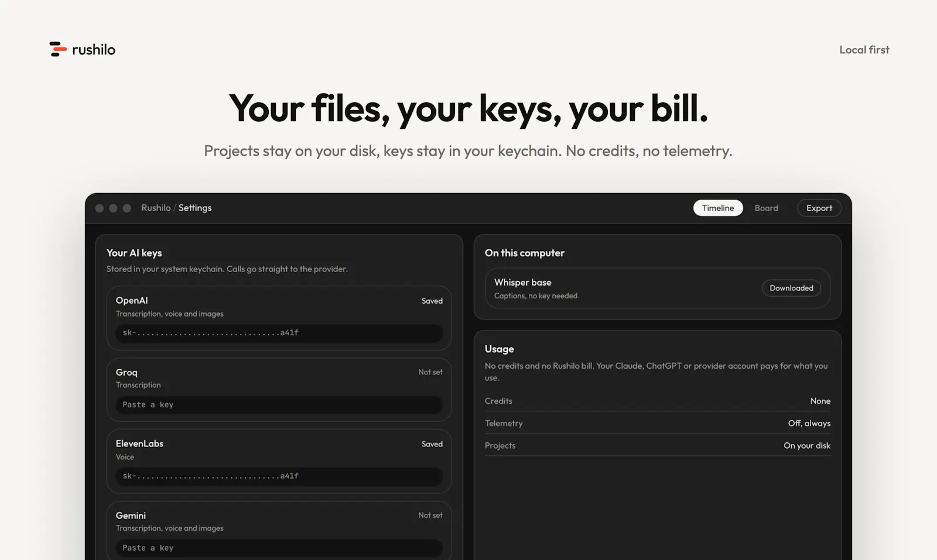Viewport: 937px width, 560px height.
Task: Click the Telemetry value Off, always
Action: point(809,423)
